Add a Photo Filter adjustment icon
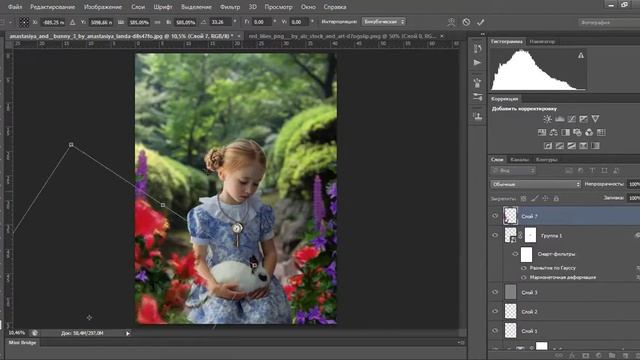Image resolution: width=640 pixels, height=360 pixels. click(577, 132)
